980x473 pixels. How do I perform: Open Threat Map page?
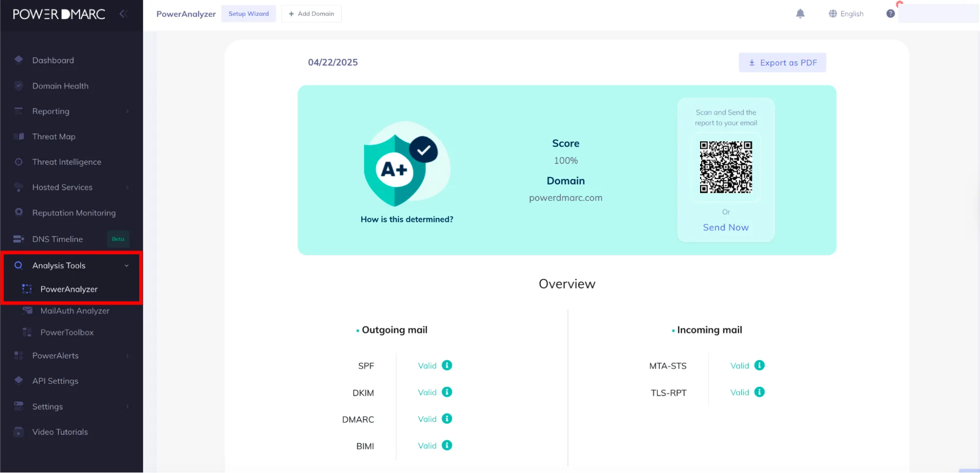pos(54,136)
